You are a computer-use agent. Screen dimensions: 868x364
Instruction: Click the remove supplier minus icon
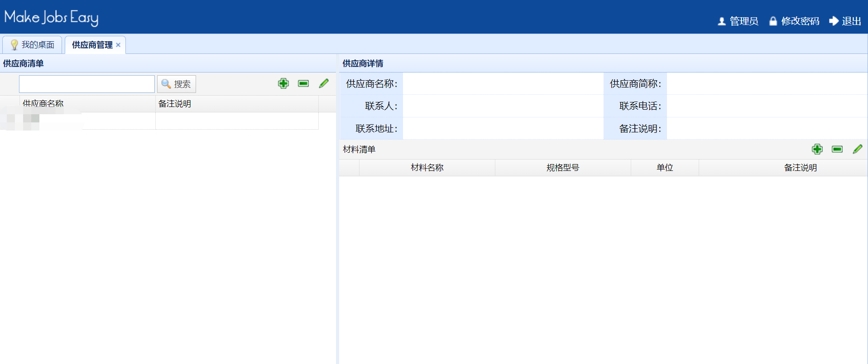tap(303, 83)
